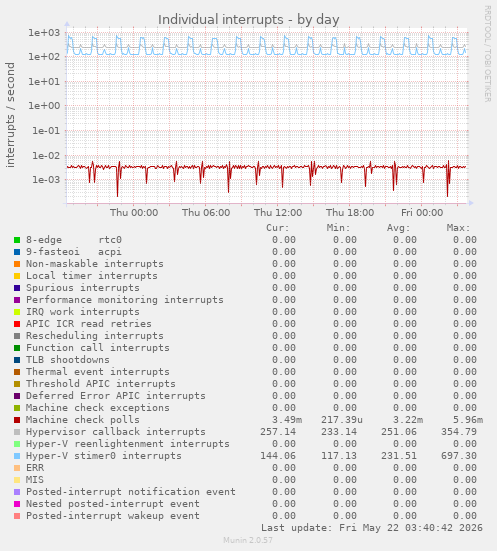Click the blue 9-fasteoi acpi legend swatch
The height and width of the screenshot is (551, 497).
[17, 252]
